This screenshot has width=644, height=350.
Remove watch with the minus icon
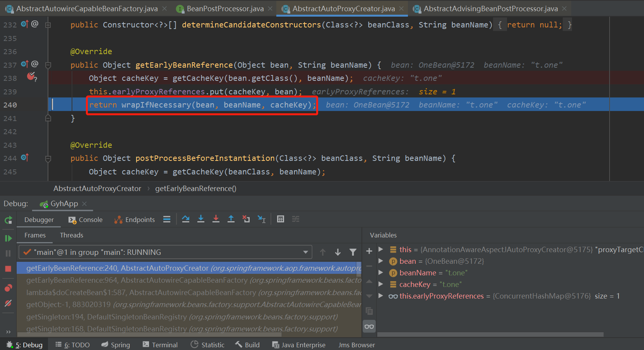point(369,266)
